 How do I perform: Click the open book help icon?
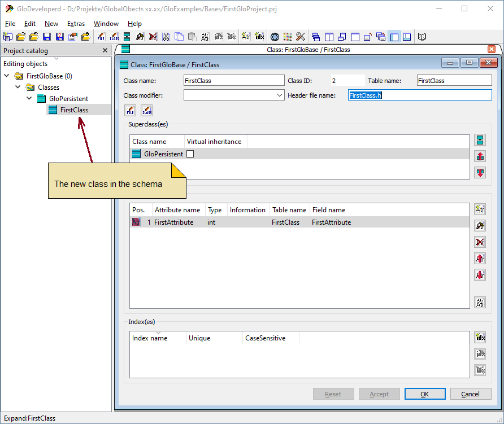pyautogui.click(x=422, y=37)
